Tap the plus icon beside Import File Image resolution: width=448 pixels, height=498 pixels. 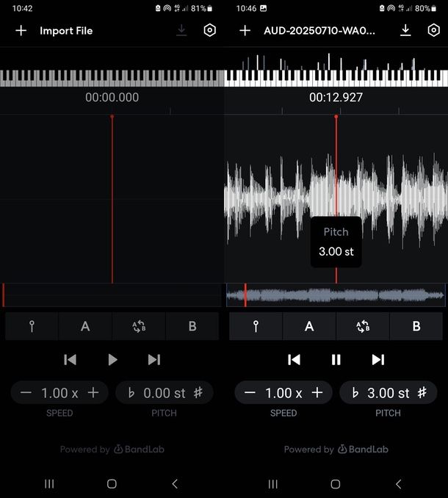pyautogui.click(x=21, y=31)
